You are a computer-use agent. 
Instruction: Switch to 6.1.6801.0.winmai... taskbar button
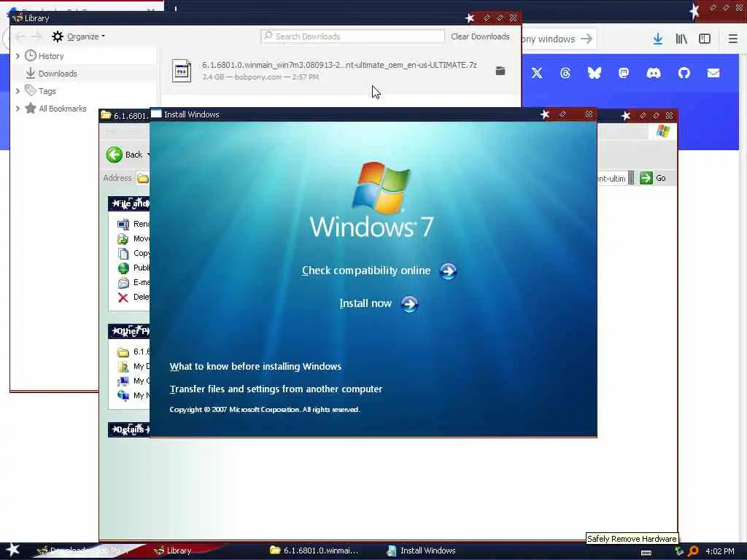click(314, 551)
